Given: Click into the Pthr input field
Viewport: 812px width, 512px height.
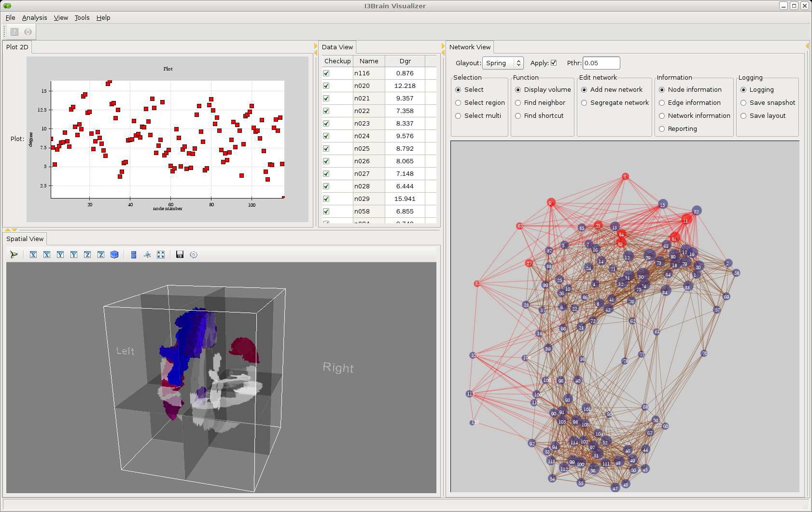Looking at the screenshot, I should pos(601,63).
